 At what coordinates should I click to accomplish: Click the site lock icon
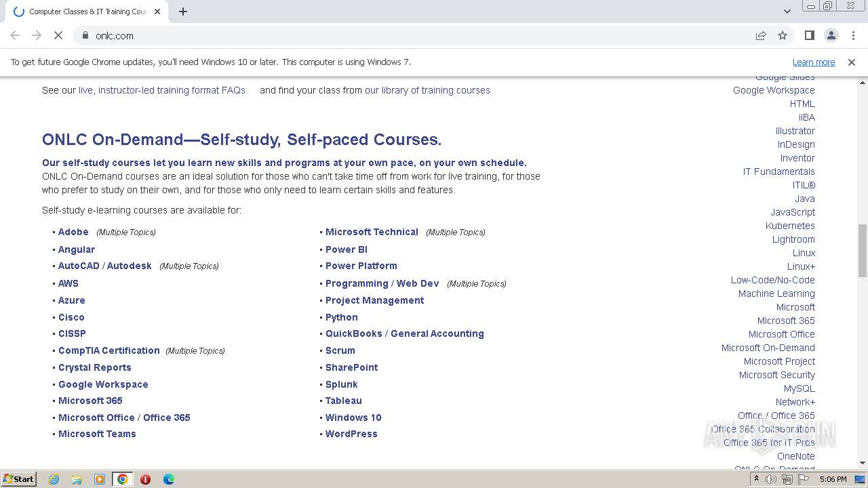85,35
